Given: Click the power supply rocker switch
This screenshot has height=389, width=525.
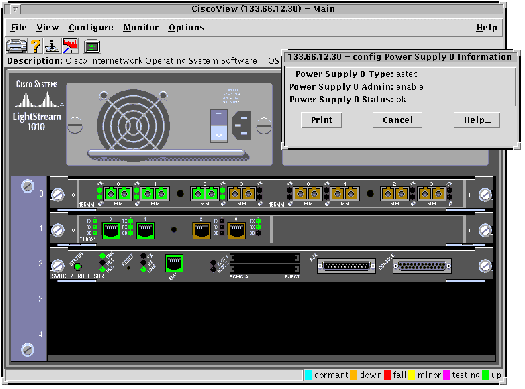Looking at the screenshot, I should pos(219,126).
